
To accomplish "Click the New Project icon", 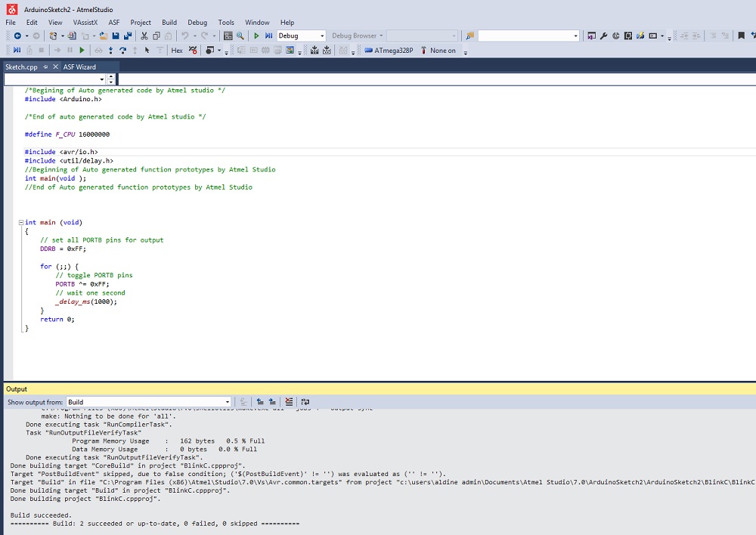I will tap(53, 36).
